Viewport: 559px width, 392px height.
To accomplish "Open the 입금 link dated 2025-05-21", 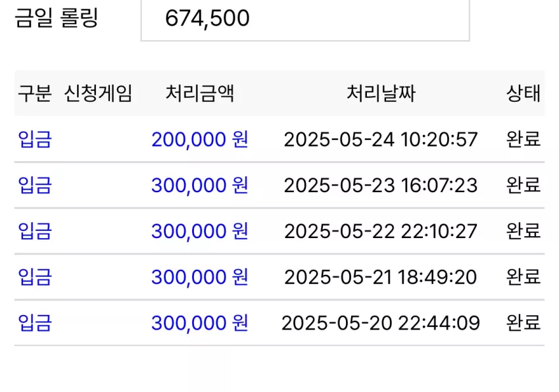I will (35, 277).
